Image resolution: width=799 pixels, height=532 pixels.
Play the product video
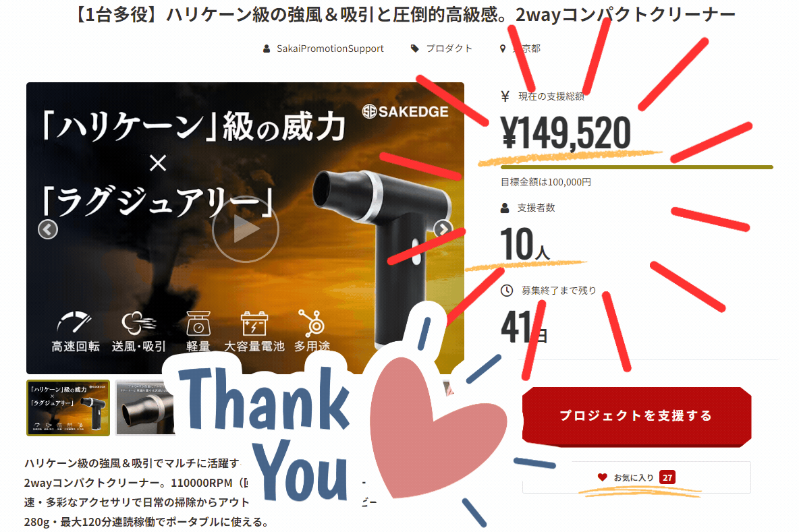coord(246,230)
